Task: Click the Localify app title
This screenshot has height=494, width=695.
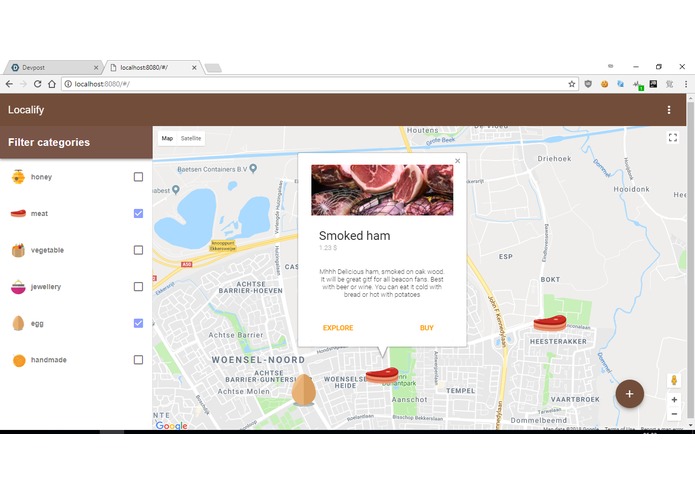Action: (26, 110)
